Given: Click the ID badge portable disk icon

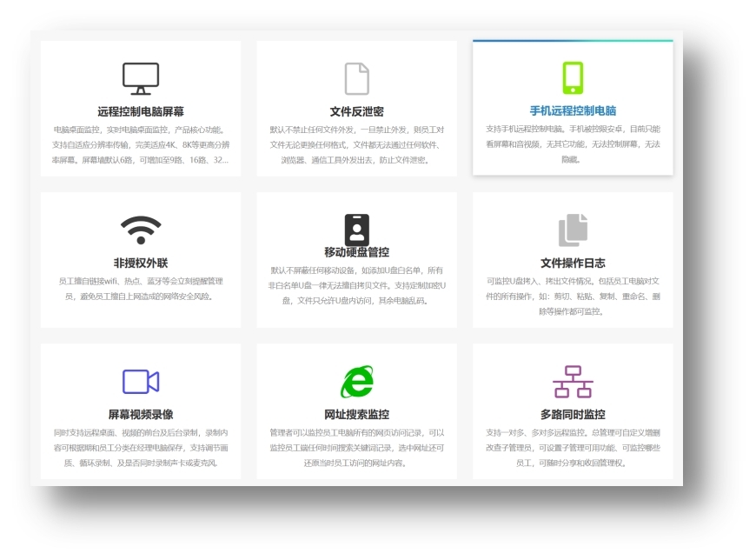Looking at the screenshot, I should pyautogui.click(x=357, y=230).
